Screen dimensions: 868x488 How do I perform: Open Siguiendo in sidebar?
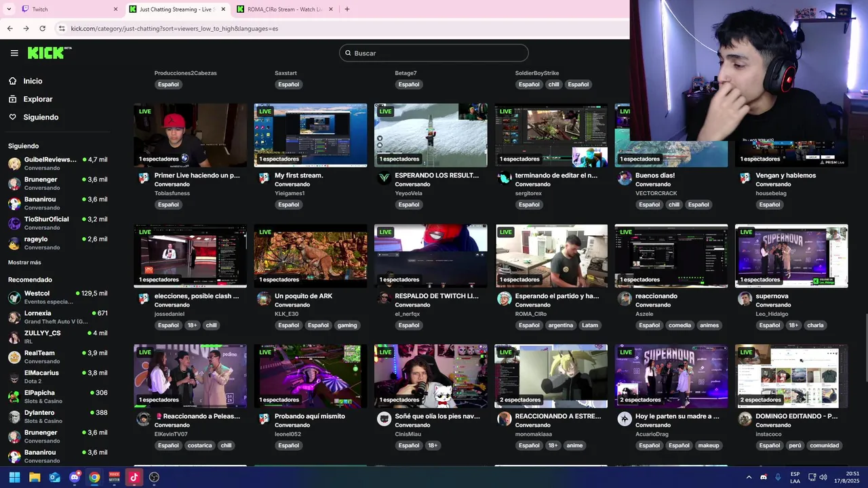click(x=41, y=117)
